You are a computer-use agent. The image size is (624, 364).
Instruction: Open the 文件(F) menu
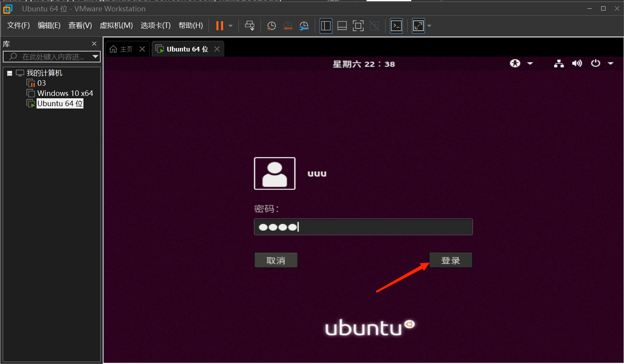(x=18, y=26)
